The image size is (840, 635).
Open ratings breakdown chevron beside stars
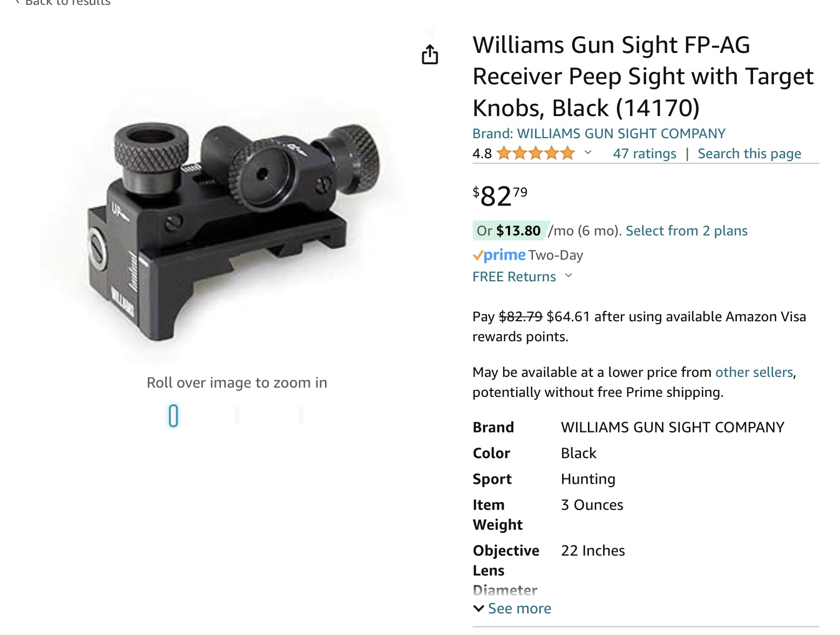(x=588, y=153)
